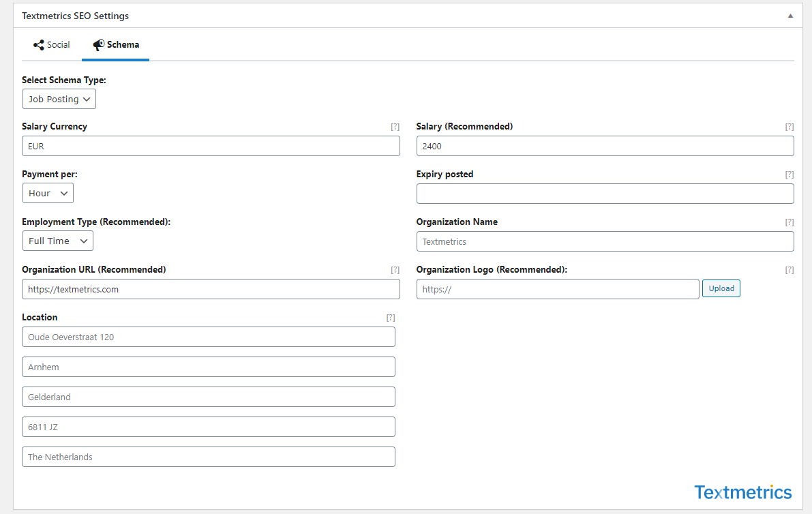Open help tooltip for Organization Logo
The image size is (812, 514).
click(x=789, y=270)
